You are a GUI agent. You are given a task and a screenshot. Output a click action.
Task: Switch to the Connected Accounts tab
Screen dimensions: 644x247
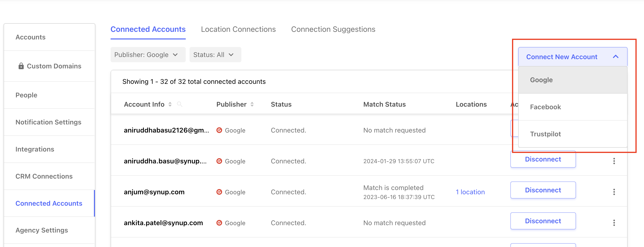pos(148,29)
